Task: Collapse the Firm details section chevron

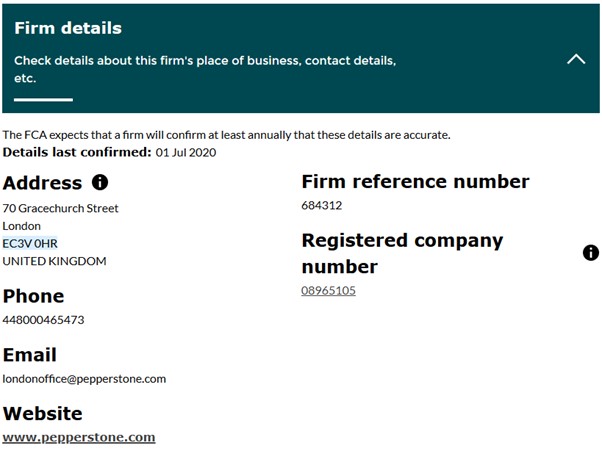Action: pos(576,59)
